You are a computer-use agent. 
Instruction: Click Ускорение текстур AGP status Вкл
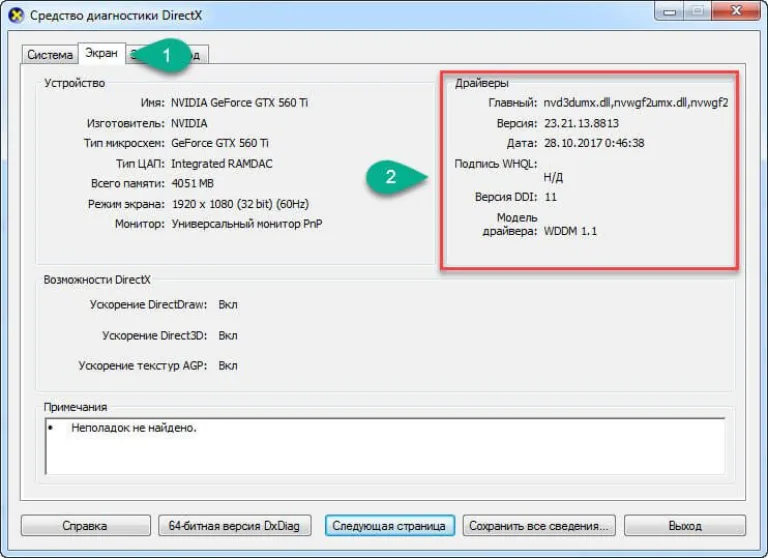(x=228, y=366)
